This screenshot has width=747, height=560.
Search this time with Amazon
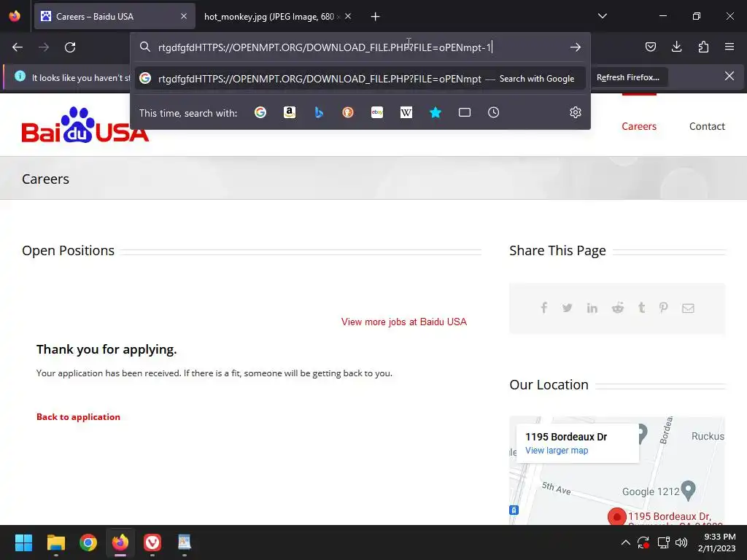tap(289, 112)
